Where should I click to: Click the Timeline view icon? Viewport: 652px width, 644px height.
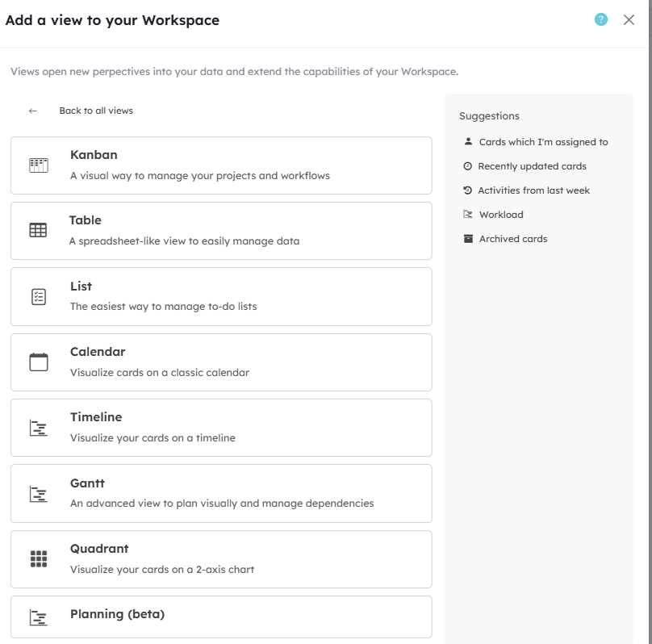tap(38, 428)
